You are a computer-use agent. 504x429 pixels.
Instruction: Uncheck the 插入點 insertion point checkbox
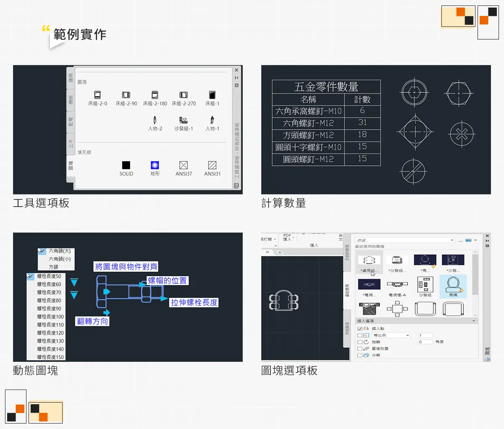[360, 329]
